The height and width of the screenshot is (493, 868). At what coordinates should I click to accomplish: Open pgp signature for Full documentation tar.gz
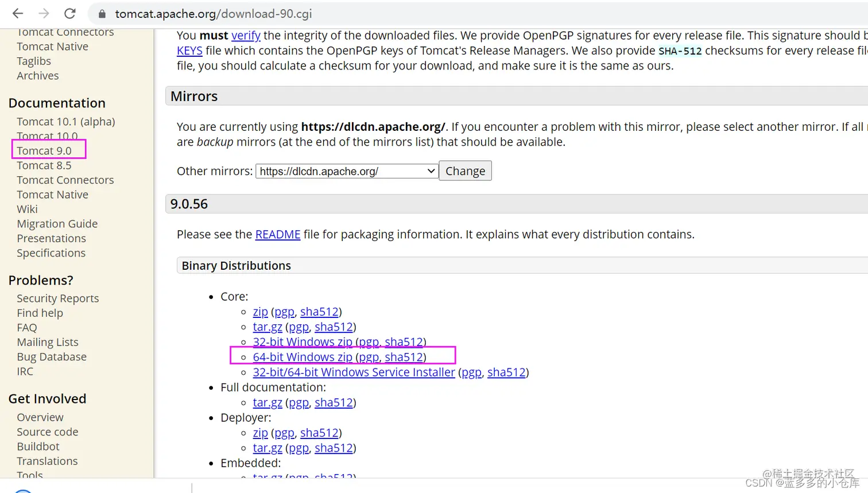[x=299, y=402]
